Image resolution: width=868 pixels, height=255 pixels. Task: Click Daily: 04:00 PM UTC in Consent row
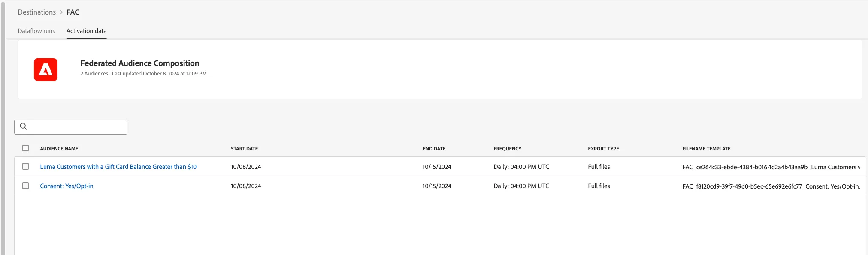click(521, 186)
